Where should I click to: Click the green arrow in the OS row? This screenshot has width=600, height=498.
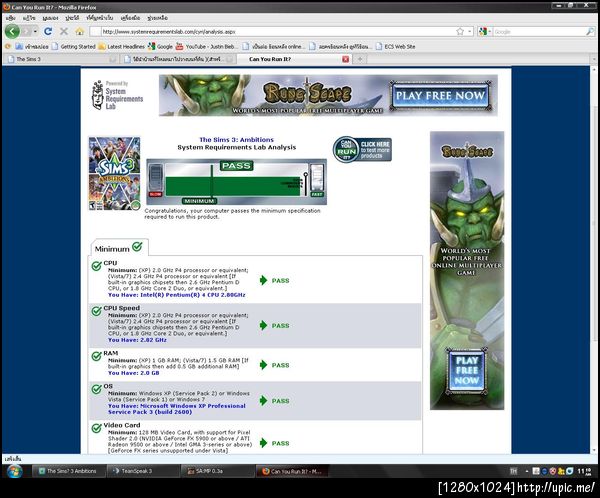tap(263, 400)
